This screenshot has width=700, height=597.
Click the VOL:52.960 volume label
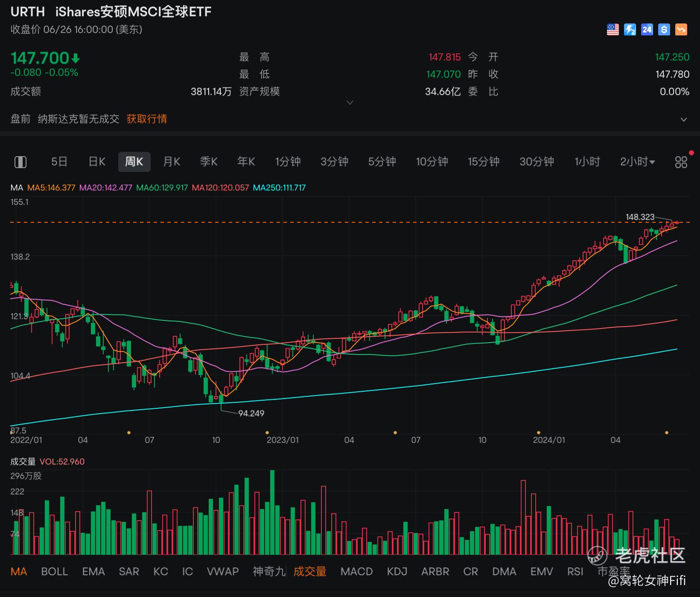point(62,462)
